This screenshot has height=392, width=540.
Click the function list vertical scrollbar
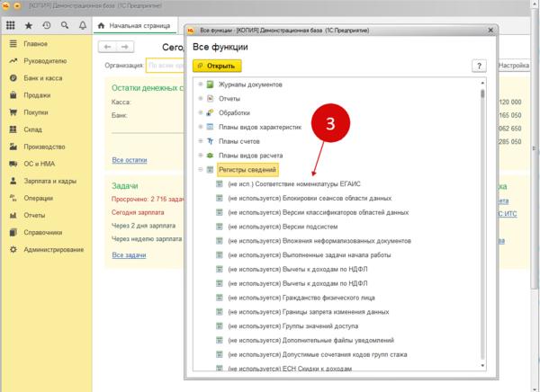482,225
